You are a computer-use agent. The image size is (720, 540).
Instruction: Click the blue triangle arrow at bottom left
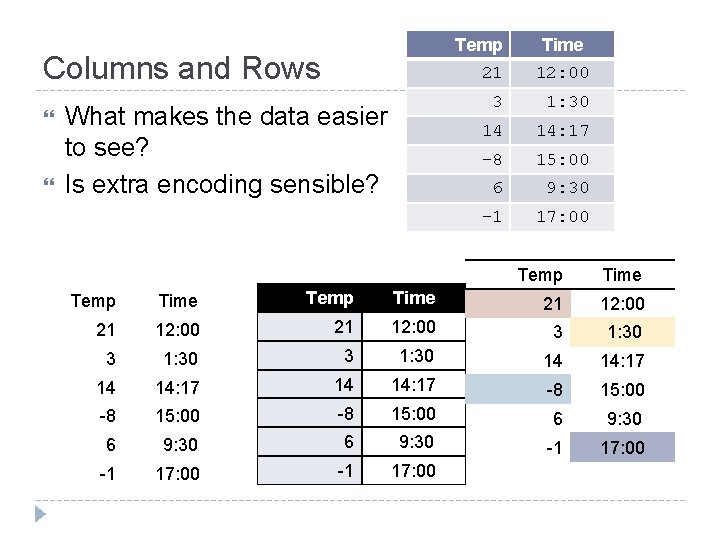click(x=40, y=514)
